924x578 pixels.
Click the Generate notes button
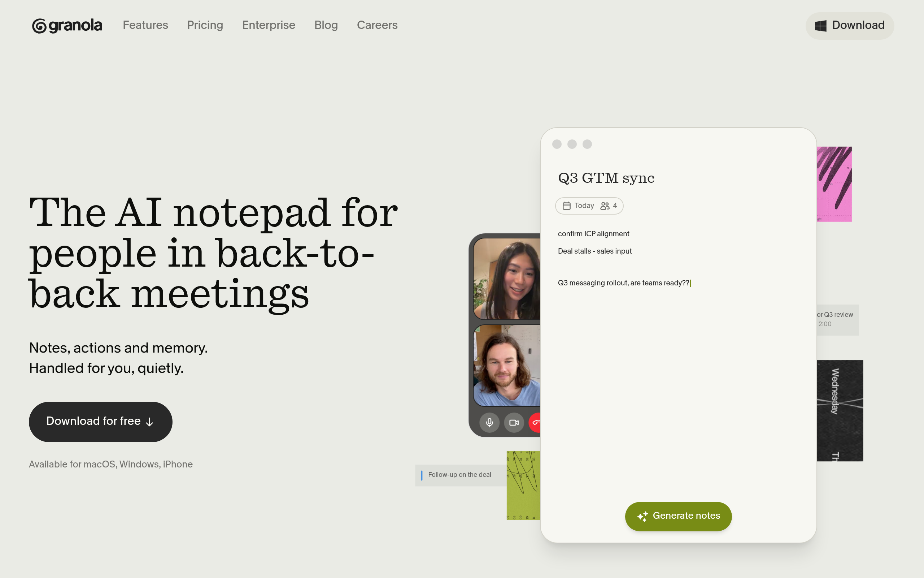click(678, 516)
